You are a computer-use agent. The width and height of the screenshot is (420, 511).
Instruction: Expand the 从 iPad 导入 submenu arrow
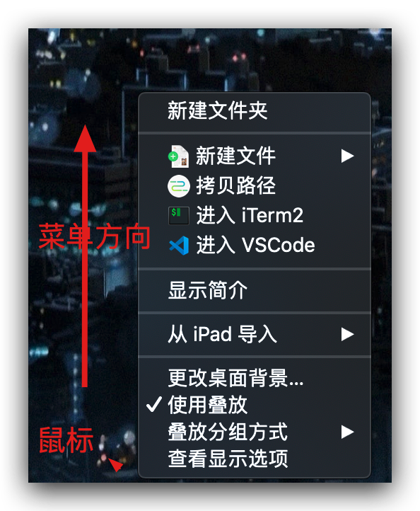[x=347, y=334]
